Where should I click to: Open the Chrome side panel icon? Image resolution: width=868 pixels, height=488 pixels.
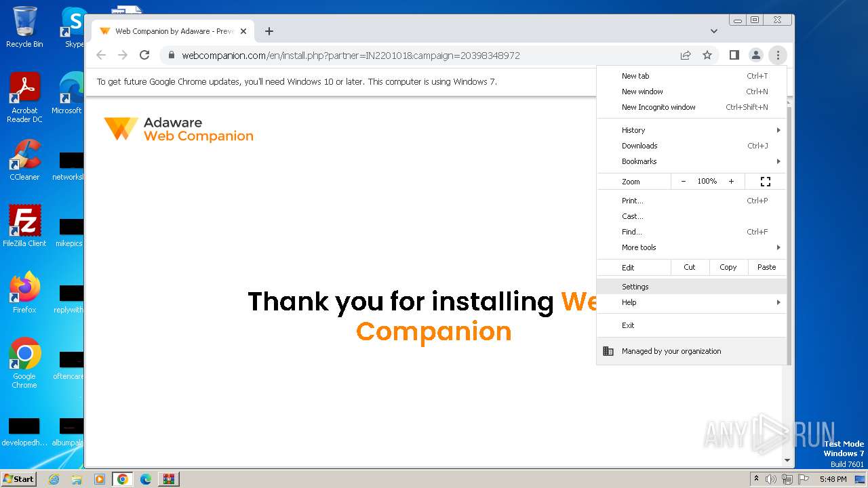(x=734, y=55)
